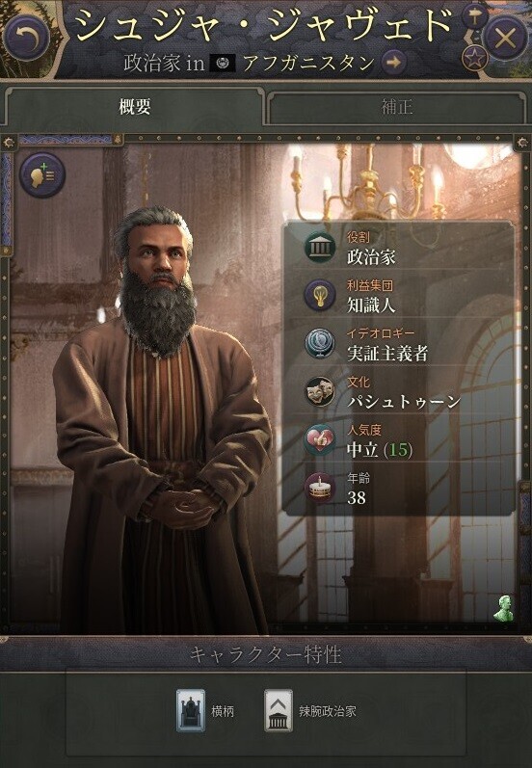Toggle the pin panel icon
532x768 pixels.
(474, 18)
